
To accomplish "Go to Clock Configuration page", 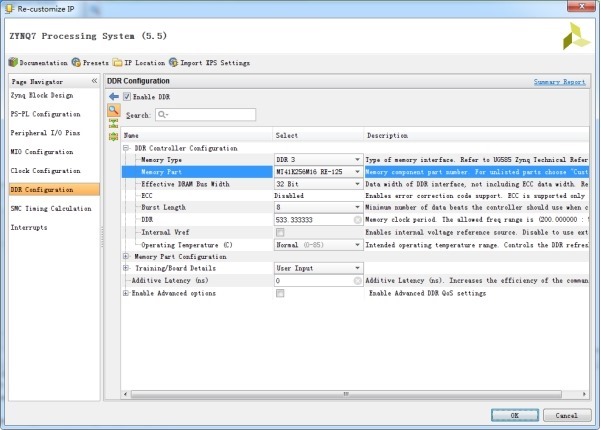I will [45, 171].
